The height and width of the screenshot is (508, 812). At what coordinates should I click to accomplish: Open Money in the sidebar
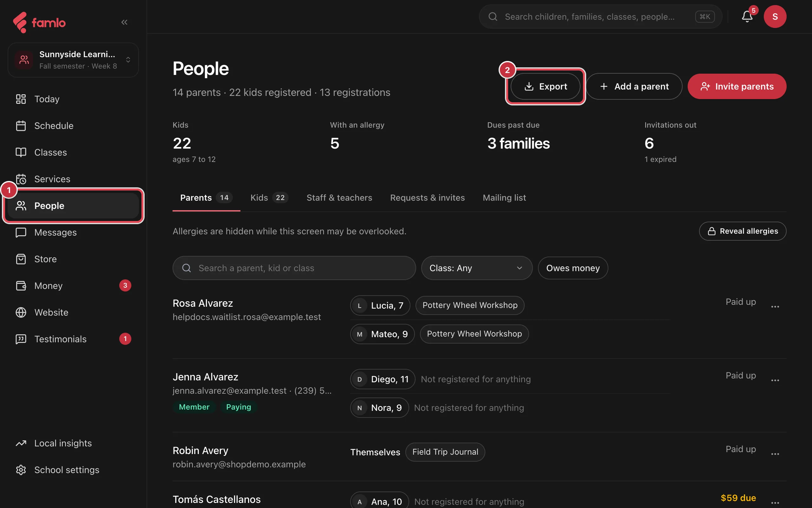(x=73, y=285)
